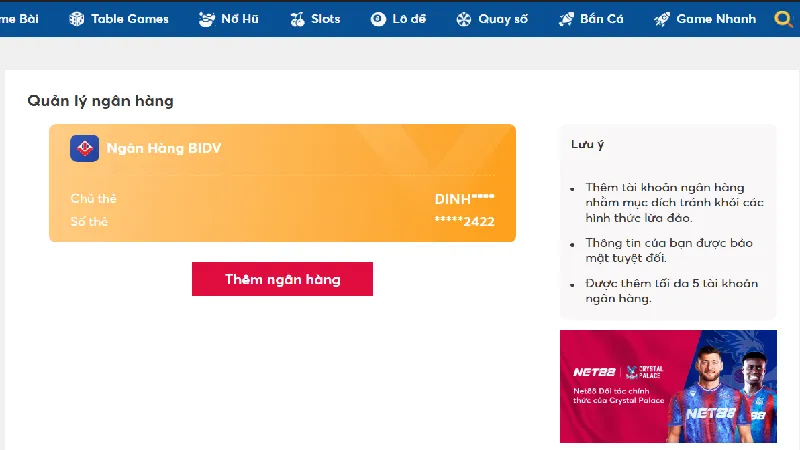Go to the Slots menu label

click(325, 19)
